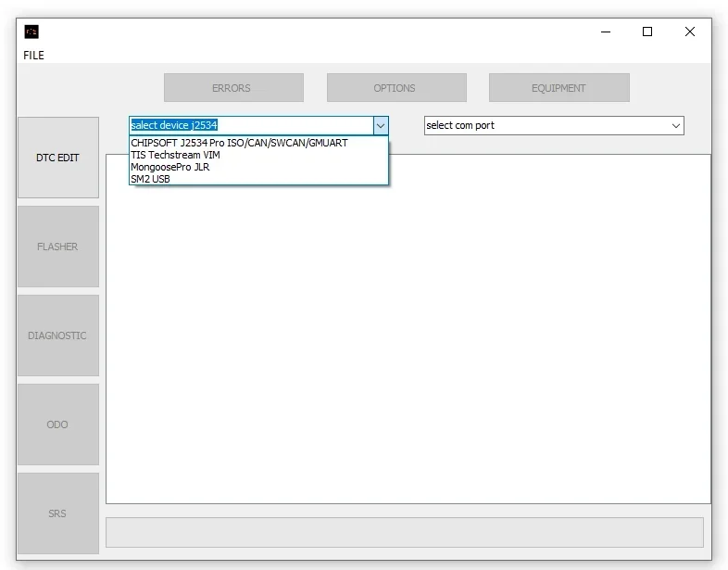The height and width of the screenshot is (570, 728).
Task: Click the OPTIONS button
Action: (x=396, y=87)
